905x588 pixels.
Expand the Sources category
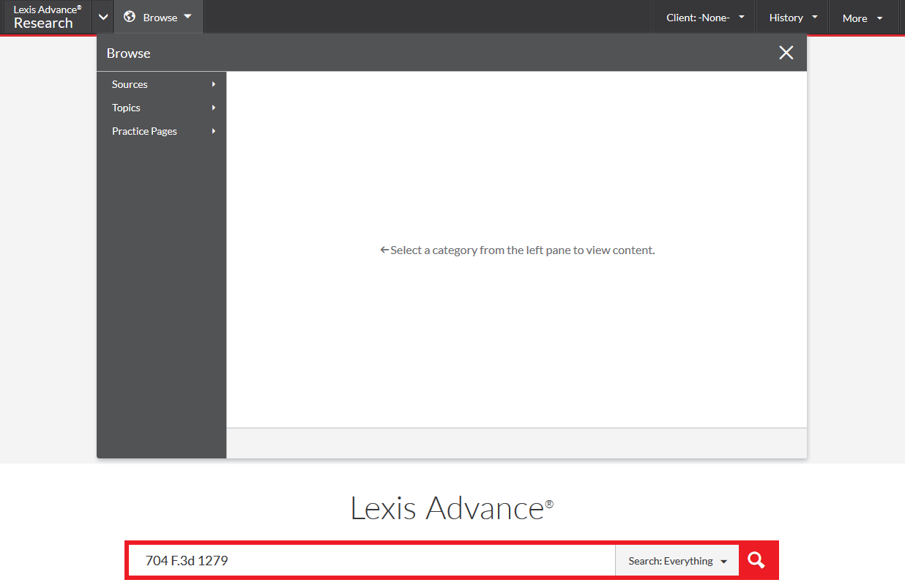[162, 84]
